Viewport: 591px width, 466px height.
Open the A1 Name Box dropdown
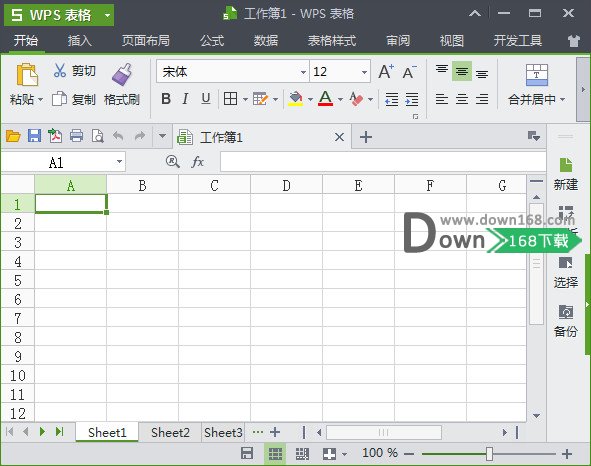click(x=119, y=162)
